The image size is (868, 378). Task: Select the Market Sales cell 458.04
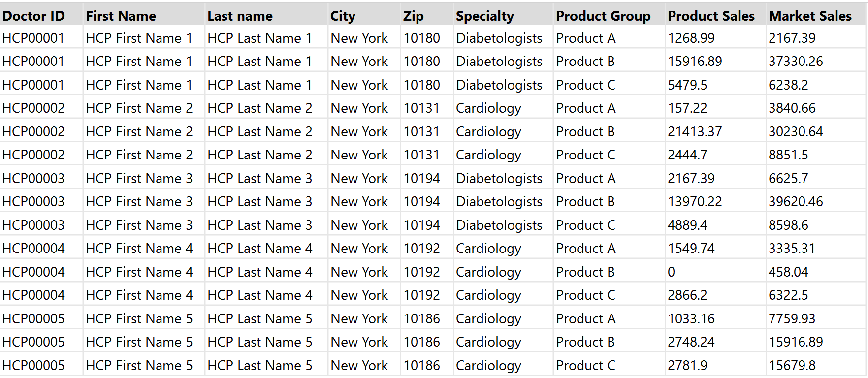pyautogui.click(x=788, y=272)
